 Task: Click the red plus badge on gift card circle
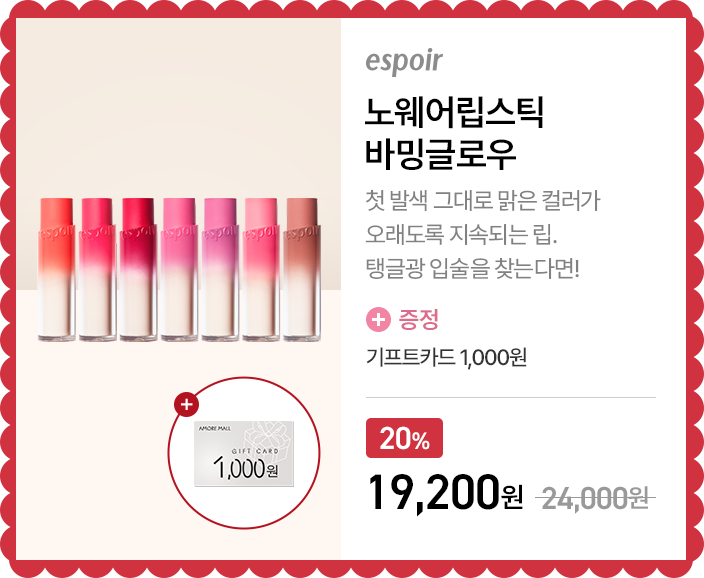186,404
